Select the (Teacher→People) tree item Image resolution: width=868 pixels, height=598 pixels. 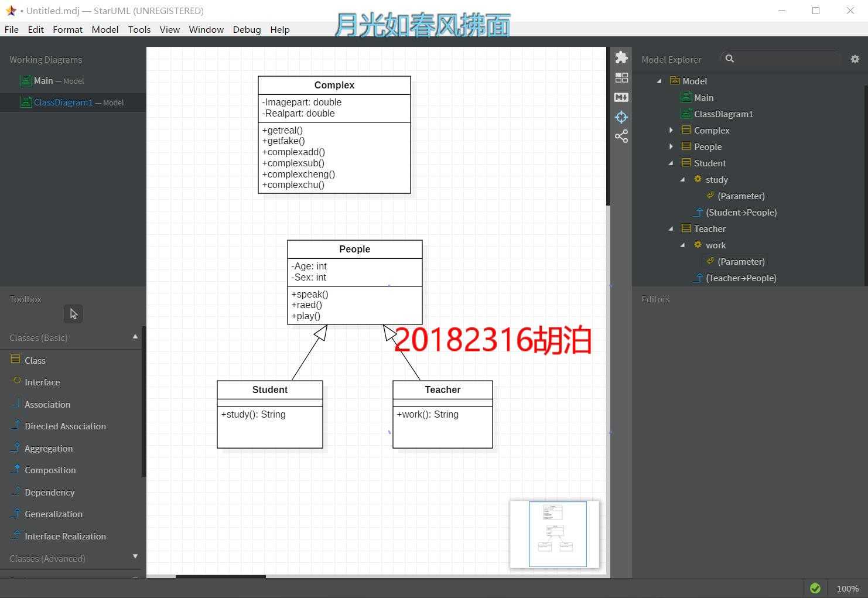(x=741, y=278)
